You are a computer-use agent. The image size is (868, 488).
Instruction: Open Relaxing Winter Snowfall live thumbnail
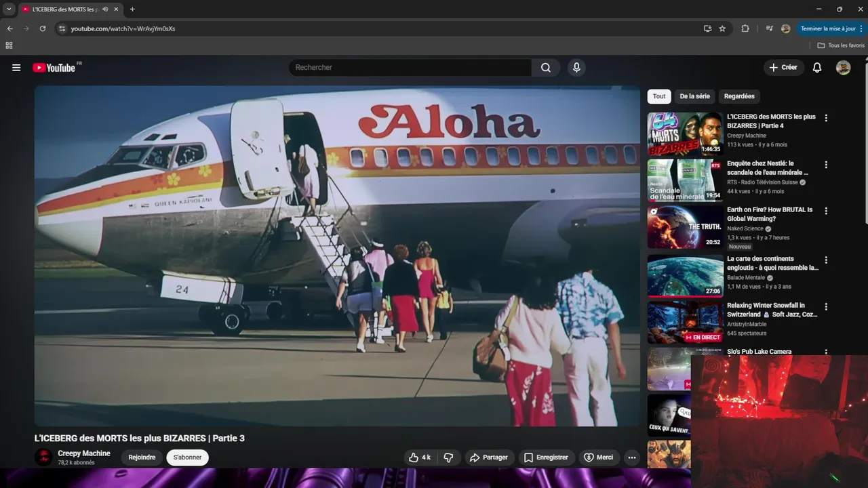click(685, 323)
